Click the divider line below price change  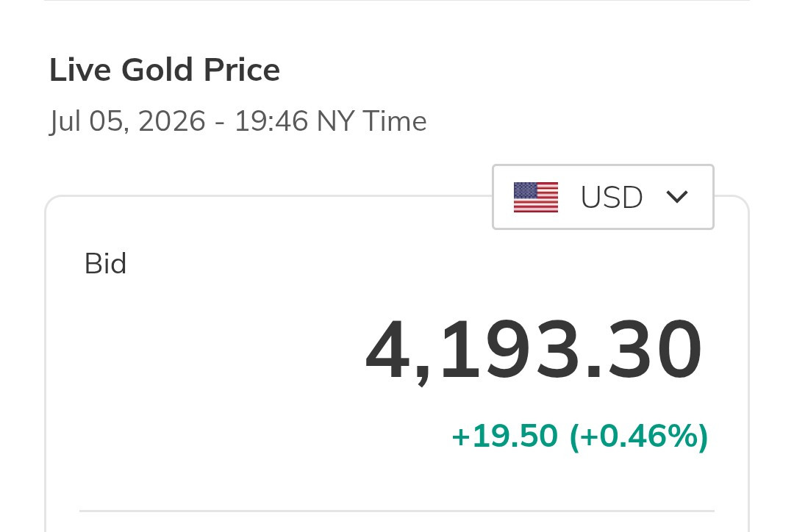[x=397, y=511]
